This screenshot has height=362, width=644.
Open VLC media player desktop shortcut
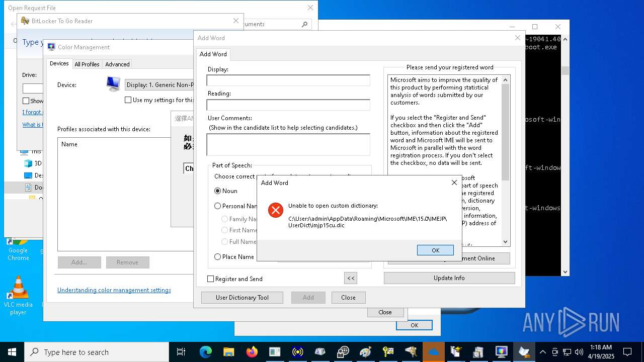tap(18, 296)
